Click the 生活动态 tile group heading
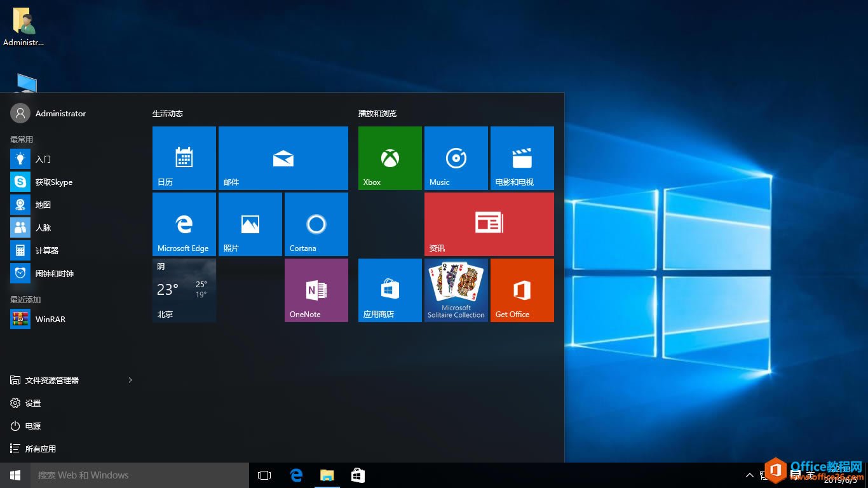The image size is (868, 488). click(x=168, y=113)
